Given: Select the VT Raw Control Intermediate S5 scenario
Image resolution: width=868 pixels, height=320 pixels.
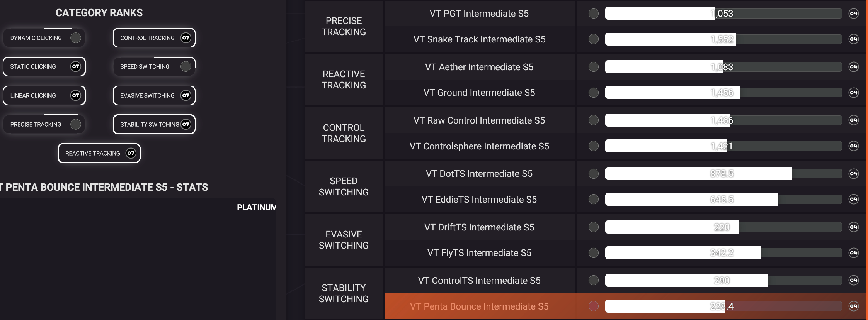Looking at the screenshot, I should (479, 120).
